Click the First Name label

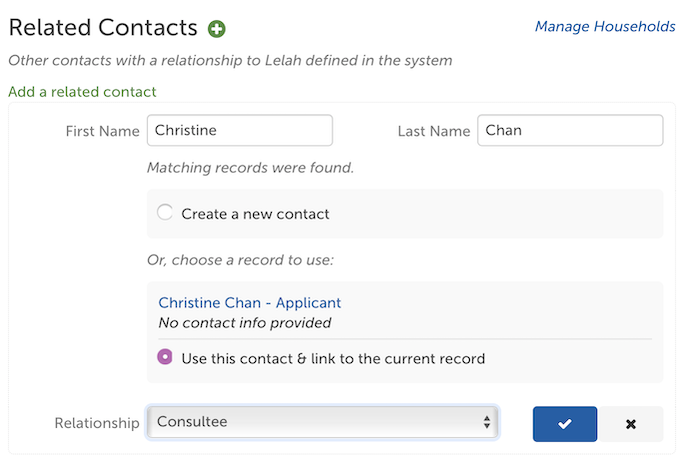(102, 131)
